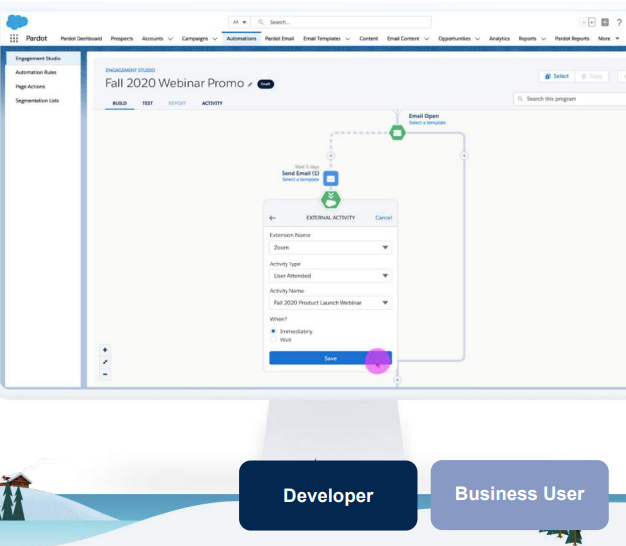Open the favorites list dropdown arrow

tap(592, 22)
